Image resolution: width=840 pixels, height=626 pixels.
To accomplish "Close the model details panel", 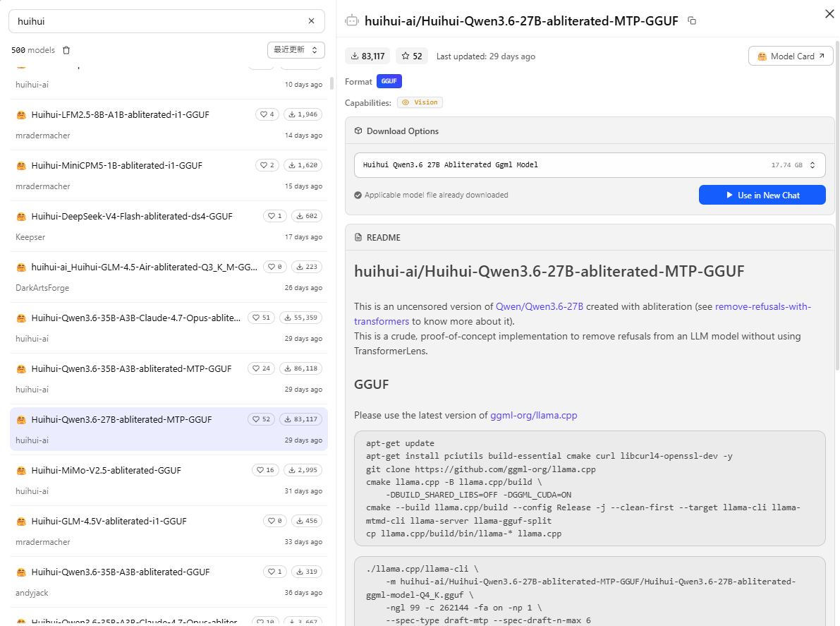I will pyautogui.click(x=829, y=14).
